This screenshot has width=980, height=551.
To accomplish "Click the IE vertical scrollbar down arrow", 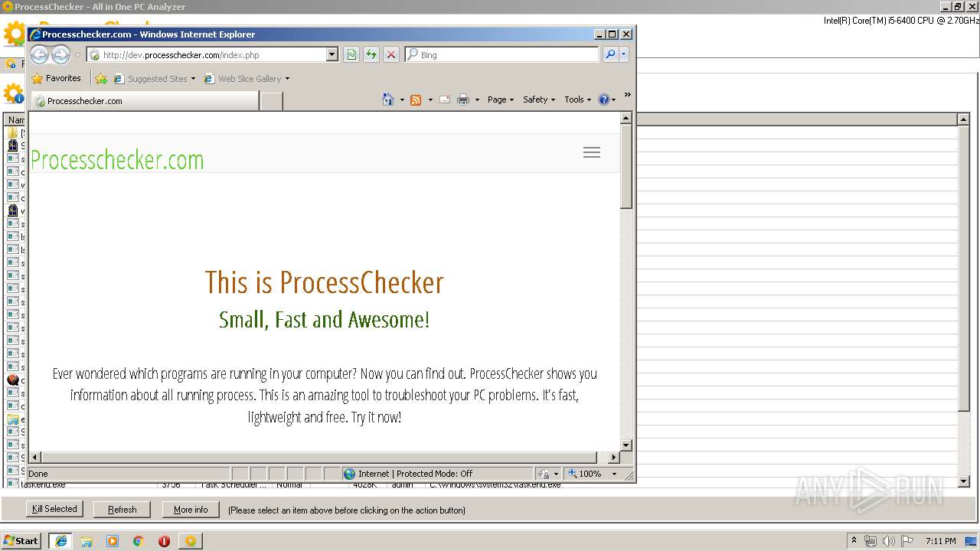I will click(x=626, y=445).
